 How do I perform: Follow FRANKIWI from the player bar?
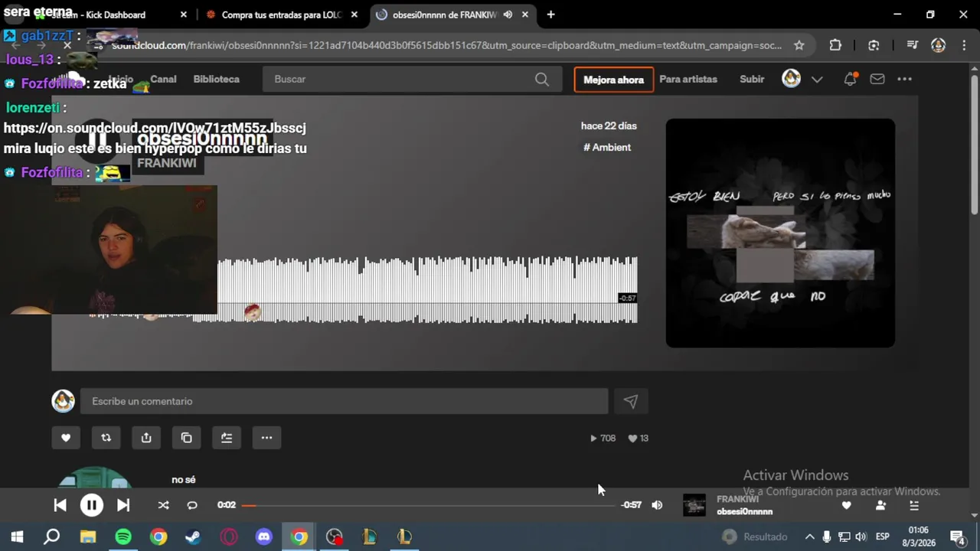(880, 505)
